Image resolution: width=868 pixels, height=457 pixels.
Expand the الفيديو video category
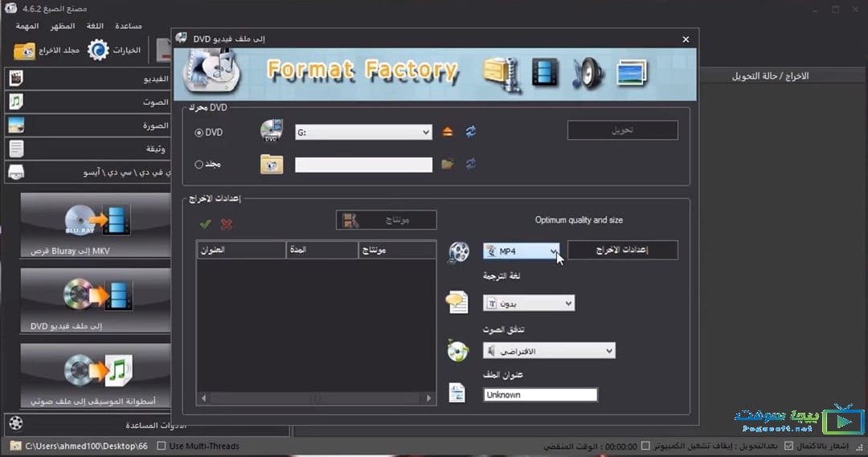(x=88, y=79)
